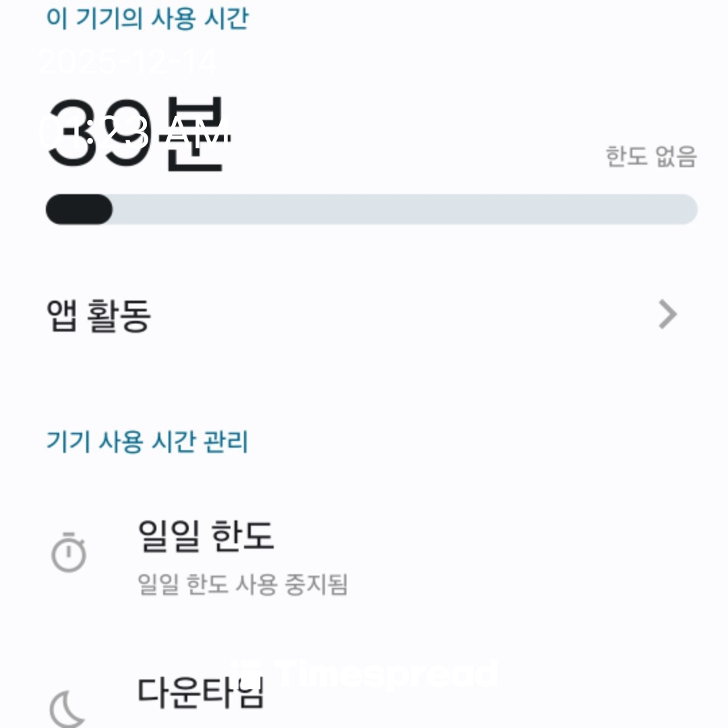Click the gray unfilled usage bar track
The image size is (728, 728).
[x=404, y=210]
